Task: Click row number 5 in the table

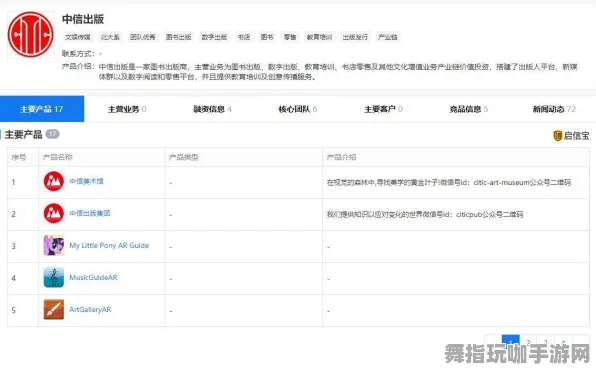Action: click(x=14, y=310)
